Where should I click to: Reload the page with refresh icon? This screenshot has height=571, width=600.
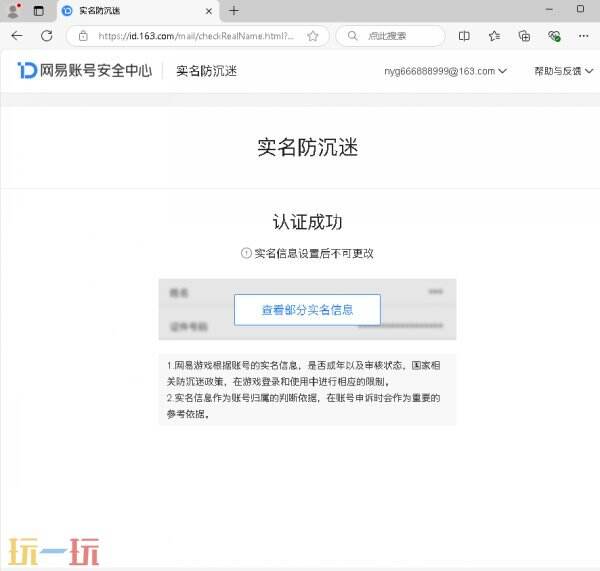(47, 36)
